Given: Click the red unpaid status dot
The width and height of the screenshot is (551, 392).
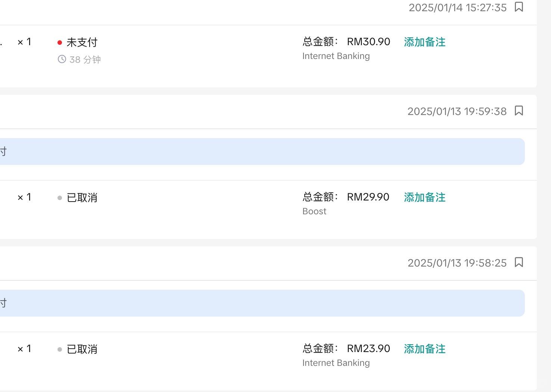Looking at the screenshot, I should [x=60, y=43].
